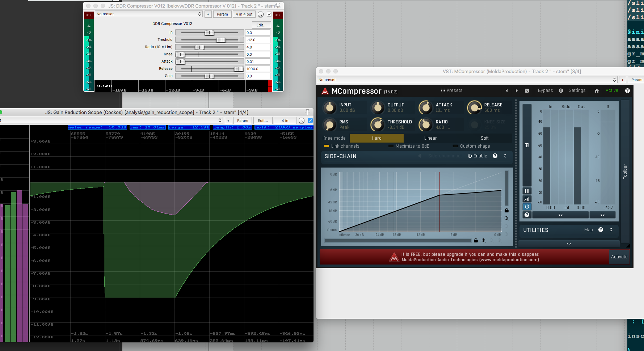Go to next preset arrow in MCompressor
The image size is (644, 351).
[x=517, y=91]
